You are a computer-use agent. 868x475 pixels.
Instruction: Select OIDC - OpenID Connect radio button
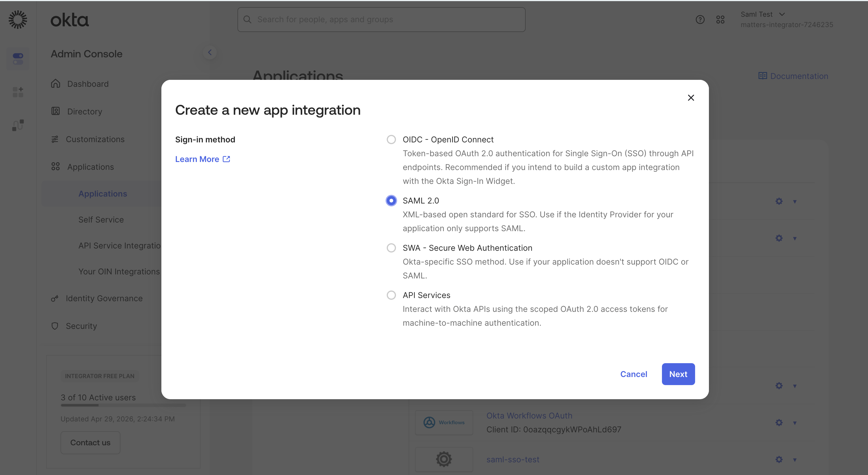[391, 140]
